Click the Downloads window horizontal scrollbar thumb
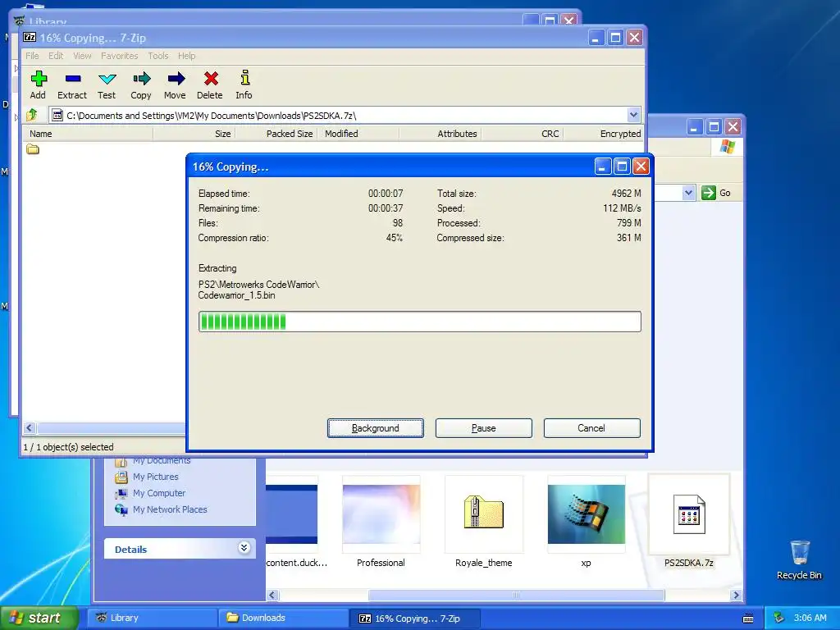 (517, 596)
